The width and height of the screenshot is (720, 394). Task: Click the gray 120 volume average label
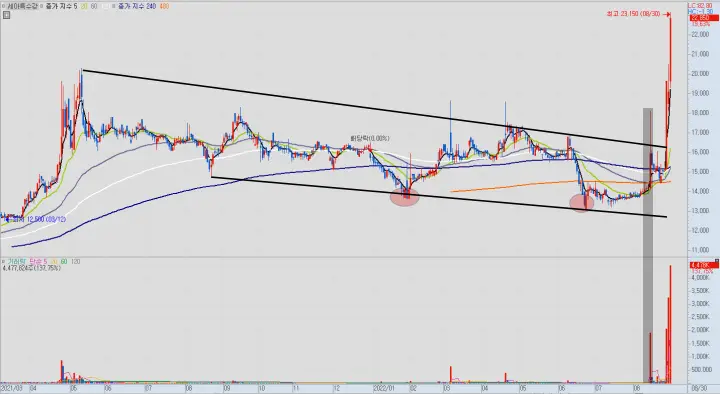[x=76, y=261]
